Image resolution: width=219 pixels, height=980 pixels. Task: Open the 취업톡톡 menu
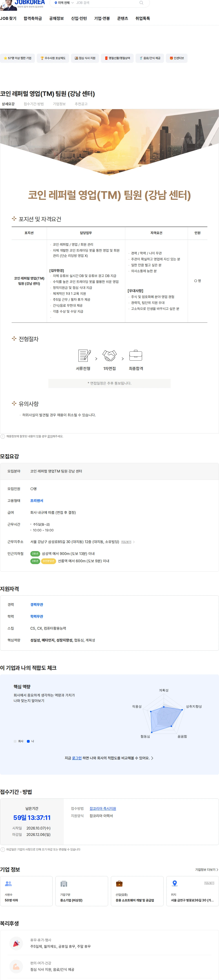[143, 18]
